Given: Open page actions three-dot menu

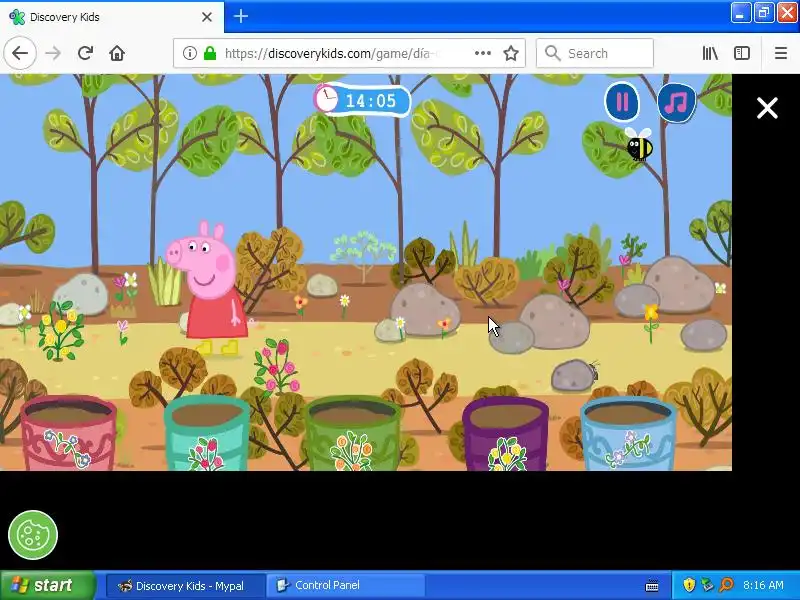Looking at the screenshot, I should pos(483,53).
